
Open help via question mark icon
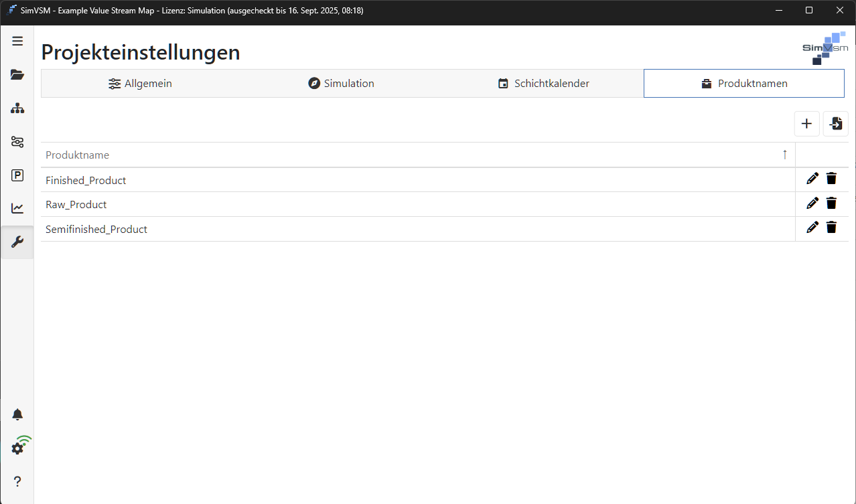click(x=17, y=481)
